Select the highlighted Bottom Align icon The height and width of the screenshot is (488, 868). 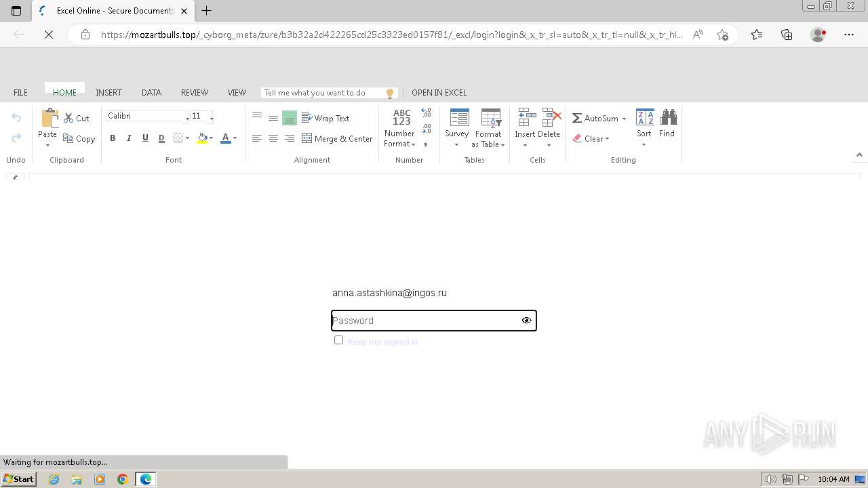[290, 118]
